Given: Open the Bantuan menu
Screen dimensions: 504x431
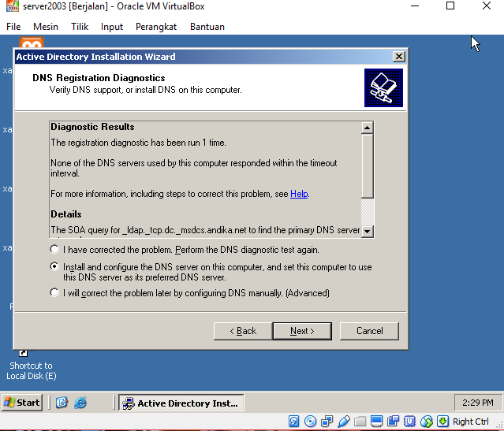Looking at the screenshot, I should click(x=207, y=27).
